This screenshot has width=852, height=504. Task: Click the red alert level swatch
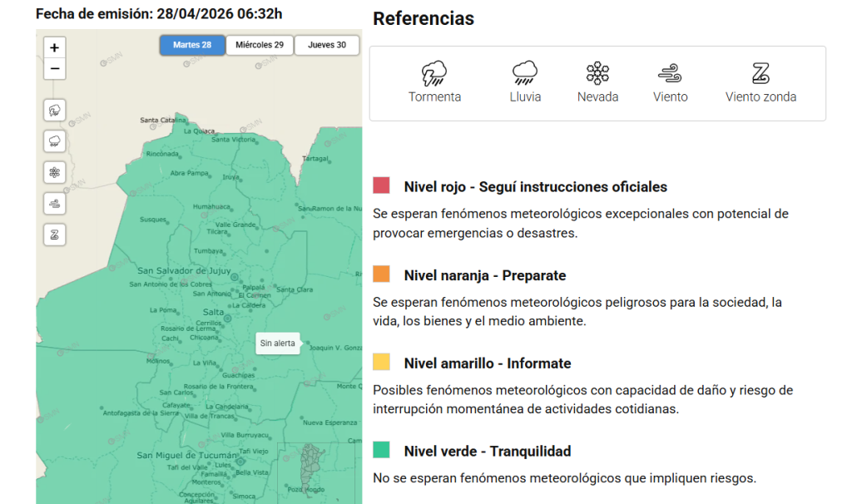[382, 185]
